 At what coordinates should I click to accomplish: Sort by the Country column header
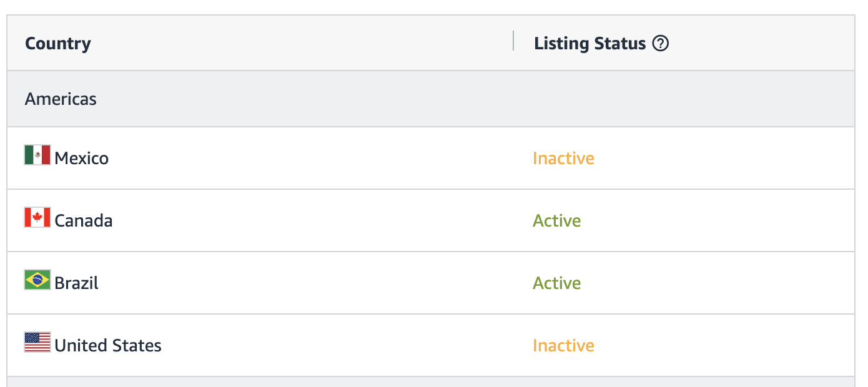[58, 44]
